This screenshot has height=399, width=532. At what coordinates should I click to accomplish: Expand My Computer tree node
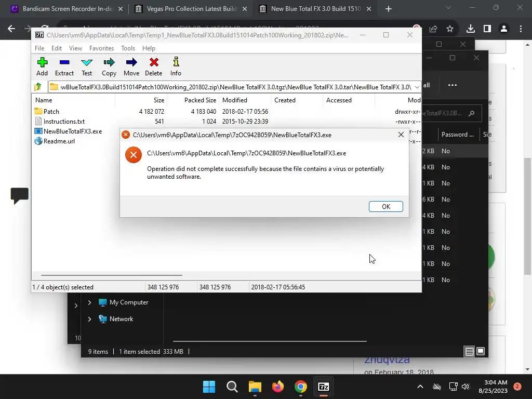click(89, 302)
